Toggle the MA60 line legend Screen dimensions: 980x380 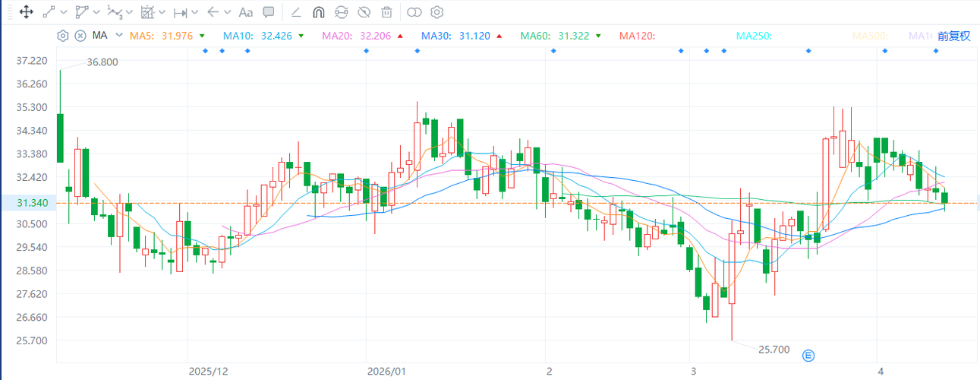536,36
